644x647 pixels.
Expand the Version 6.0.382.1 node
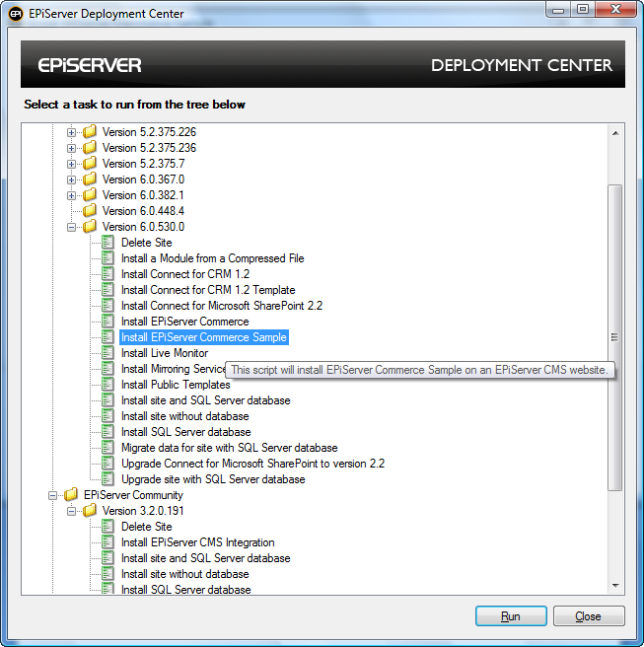tap(72, 195)
